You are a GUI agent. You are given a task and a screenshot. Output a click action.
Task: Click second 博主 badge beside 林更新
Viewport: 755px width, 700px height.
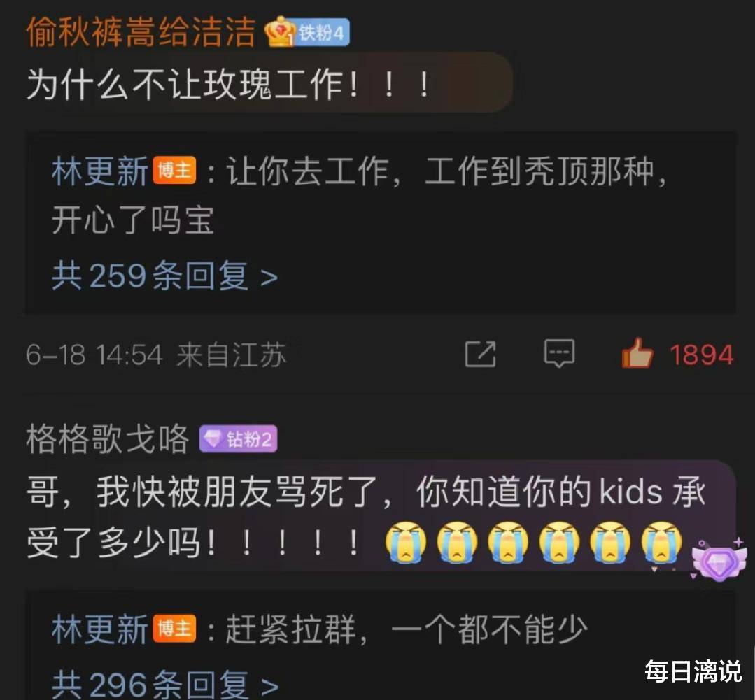click(174, 629)
